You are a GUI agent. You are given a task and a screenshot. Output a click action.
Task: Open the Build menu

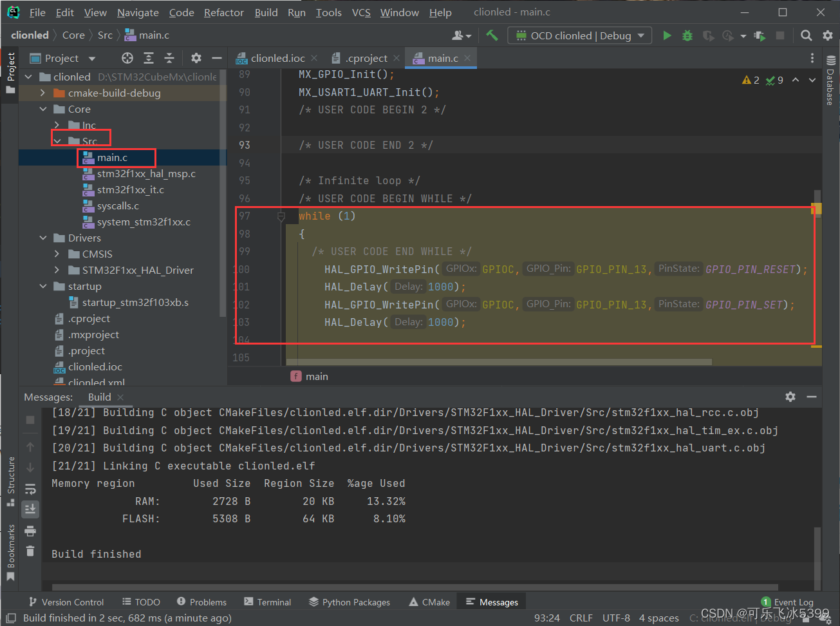(266, 12)
